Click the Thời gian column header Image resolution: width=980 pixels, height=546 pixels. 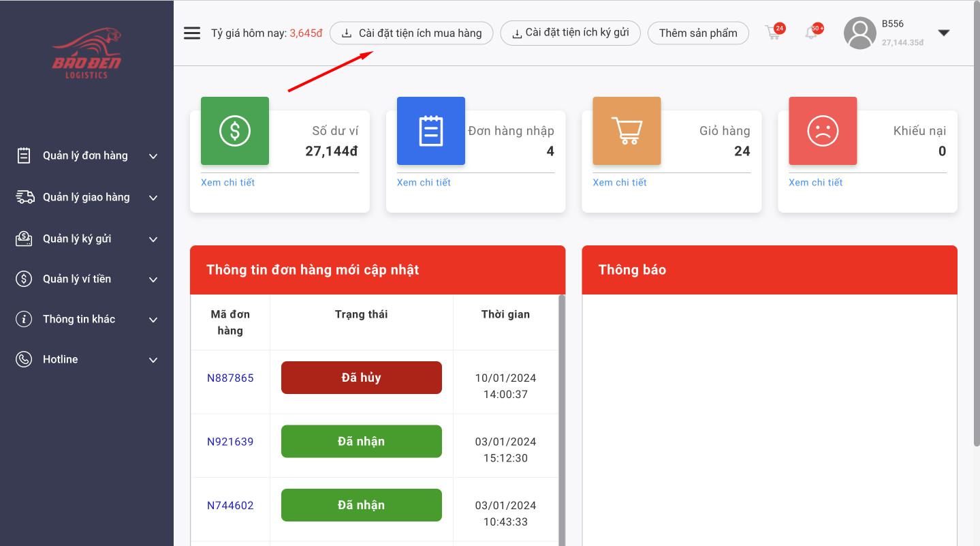(505, 314)
